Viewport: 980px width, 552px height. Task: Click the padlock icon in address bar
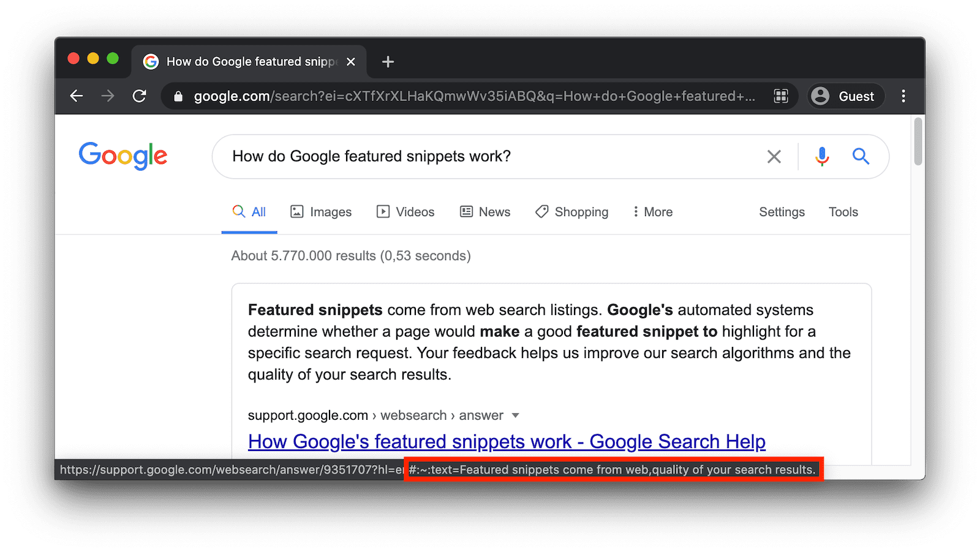tap(178, 96)
